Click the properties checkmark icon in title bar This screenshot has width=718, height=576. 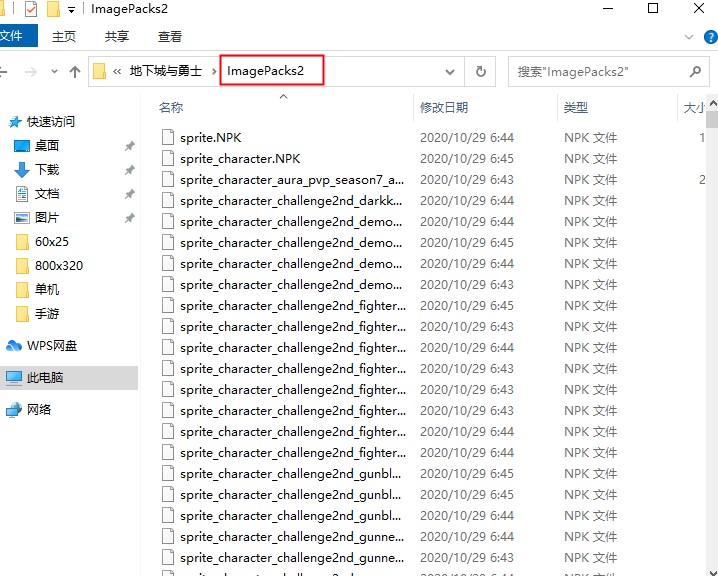click(x=30, y=9)
